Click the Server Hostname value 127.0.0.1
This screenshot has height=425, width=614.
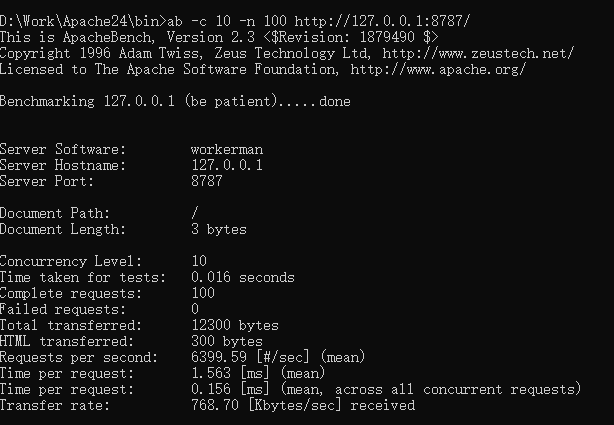click(227, 165)
